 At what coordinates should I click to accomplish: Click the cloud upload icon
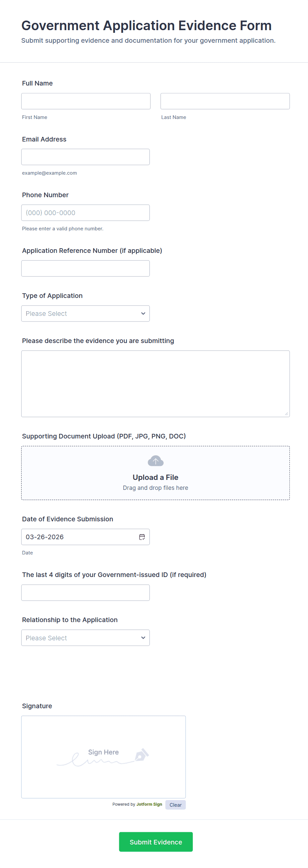[156, 461]
